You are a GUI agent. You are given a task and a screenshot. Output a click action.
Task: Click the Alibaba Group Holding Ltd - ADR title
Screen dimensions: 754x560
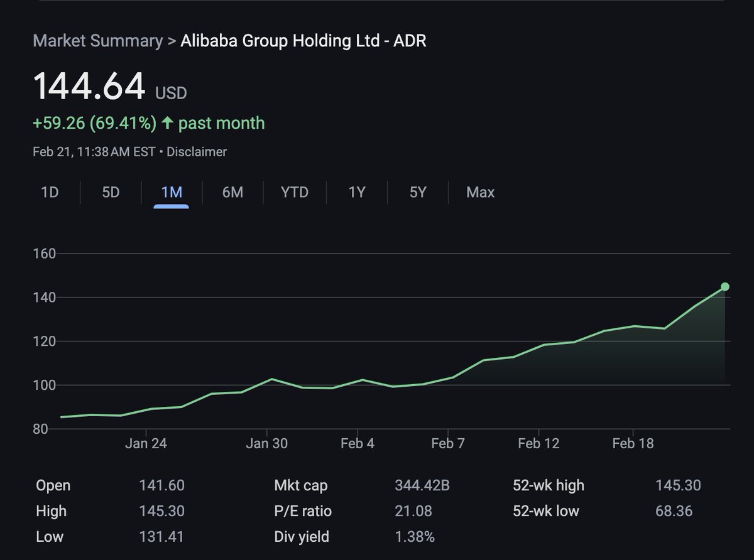(x=303, y=41)
